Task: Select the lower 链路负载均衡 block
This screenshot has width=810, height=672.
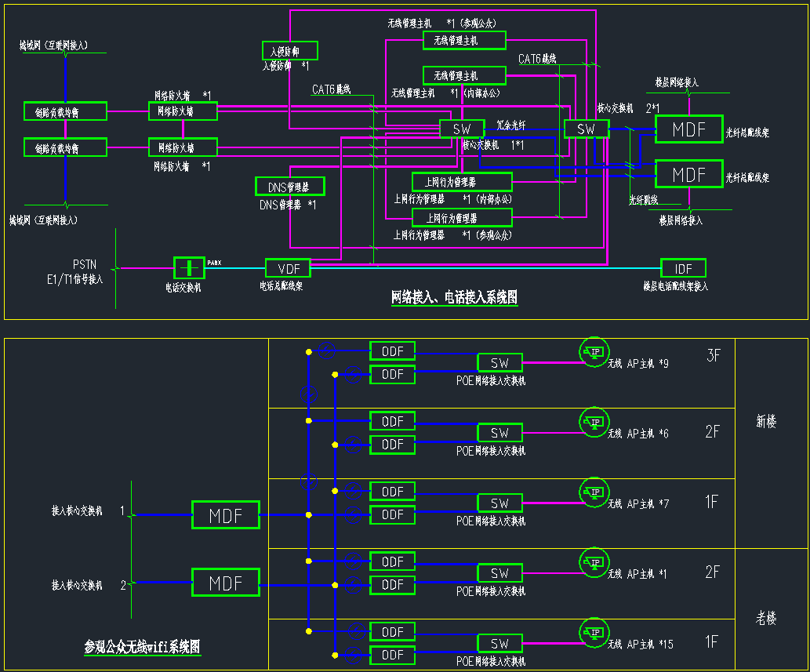Action: 65,147
